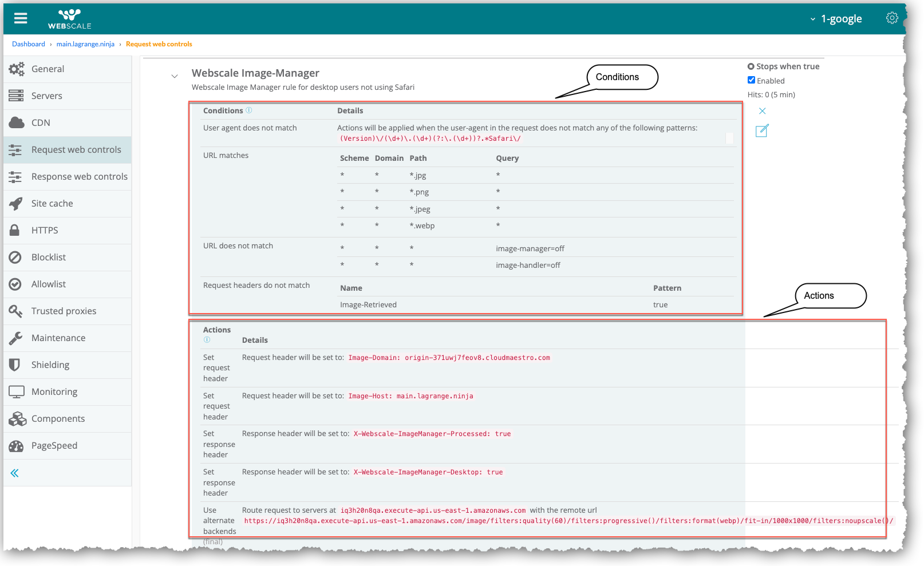
Task: Click the Conditions info icon
Action: click(x=249, y=110)
